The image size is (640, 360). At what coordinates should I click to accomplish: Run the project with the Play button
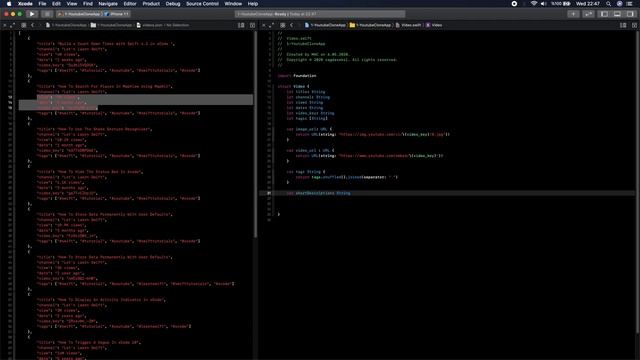click(x=32, y=14)
